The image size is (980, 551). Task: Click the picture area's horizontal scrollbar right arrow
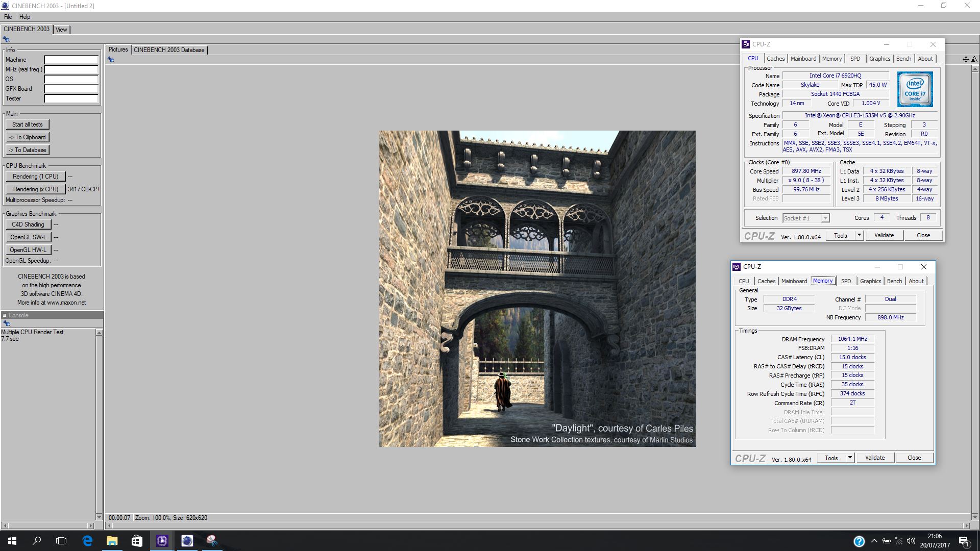point(966,525)
